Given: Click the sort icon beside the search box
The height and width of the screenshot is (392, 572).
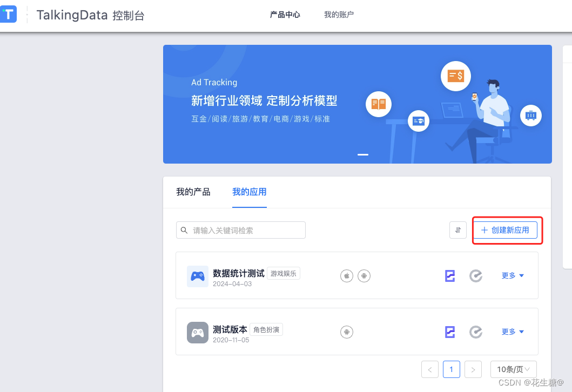Looking at the screenshot, I should point(457,229).
